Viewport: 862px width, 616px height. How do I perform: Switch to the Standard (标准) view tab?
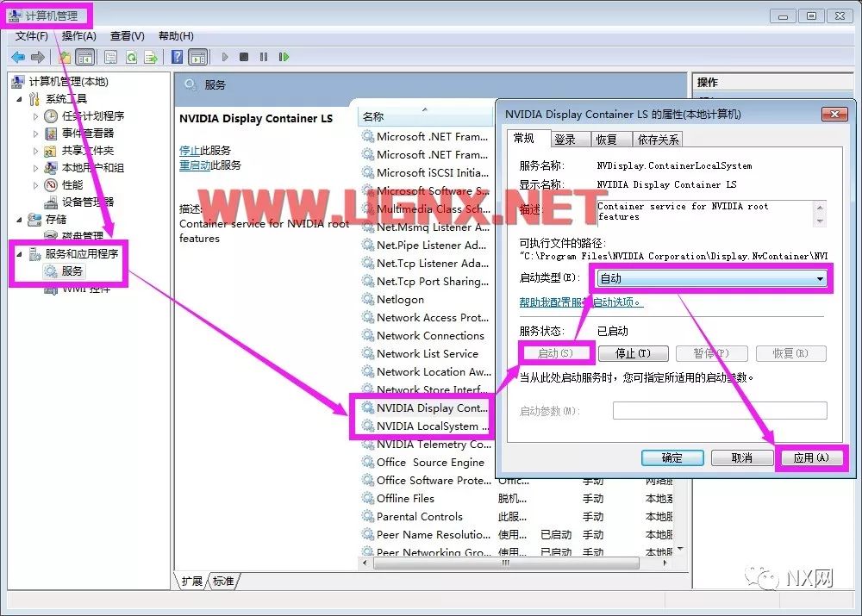223,581
